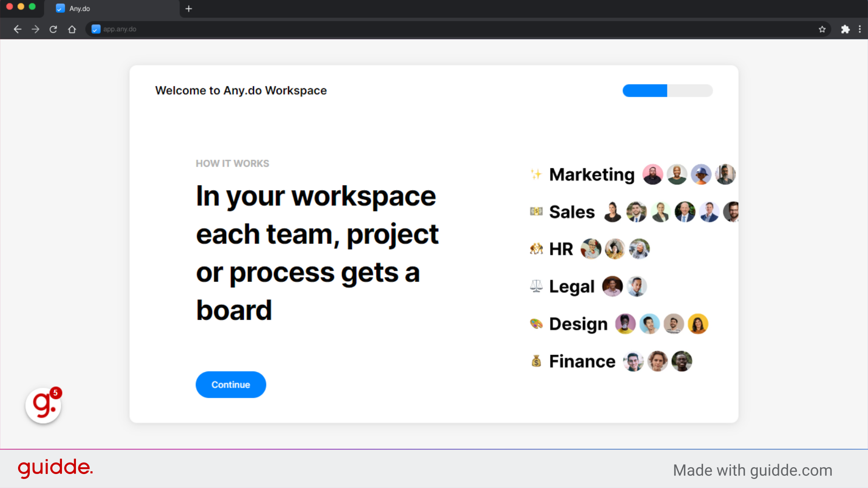Bookmark page with star icon
Screen dimensions: 868x488
[x=822, y=29]
